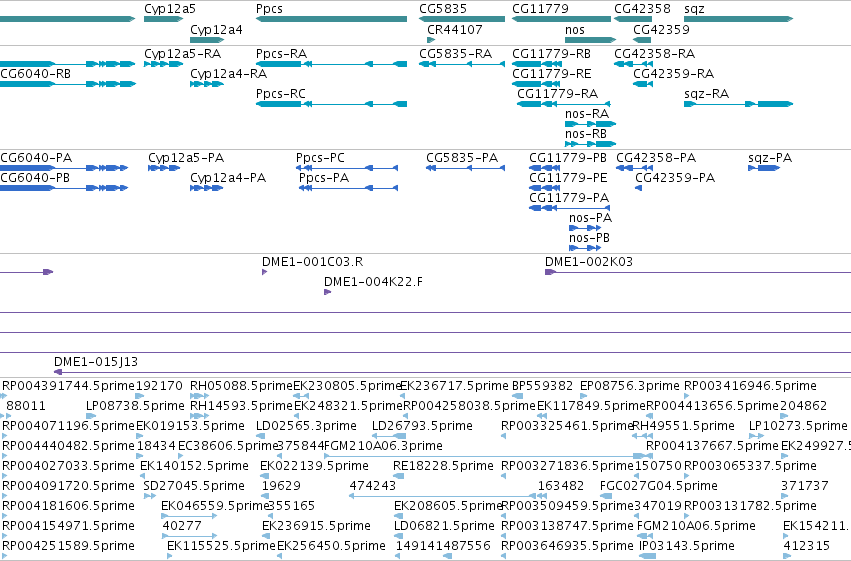This screenshot has height=561, width=851.
Task: Click the CG5835-PA protein label
Action: pyautogui.click(x=462, y=158)
